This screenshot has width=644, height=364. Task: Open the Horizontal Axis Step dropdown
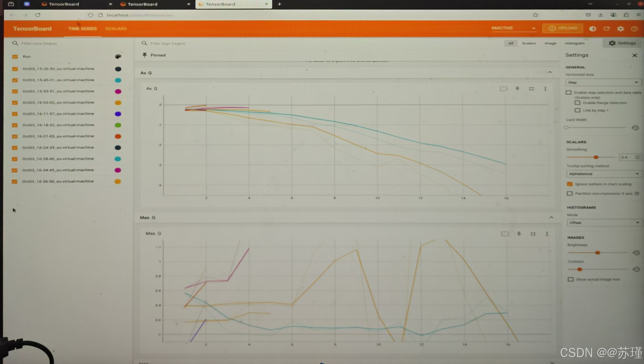pyautogui.click(x=602, y=82)
